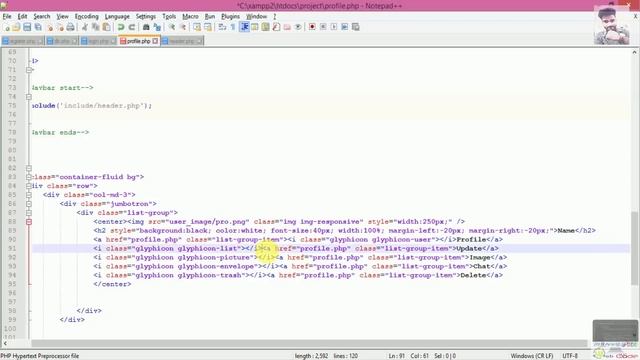Open the Edit menu
This screenshot has height=360, width=640.
tap(22, 16)
